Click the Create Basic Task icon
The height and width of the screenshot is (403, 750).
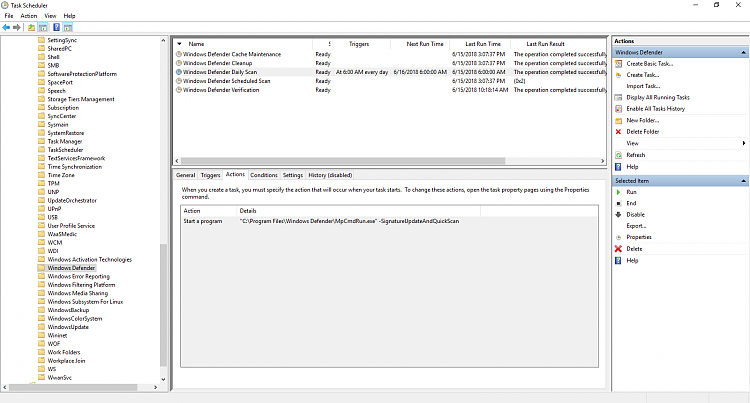tap(618, 64)
